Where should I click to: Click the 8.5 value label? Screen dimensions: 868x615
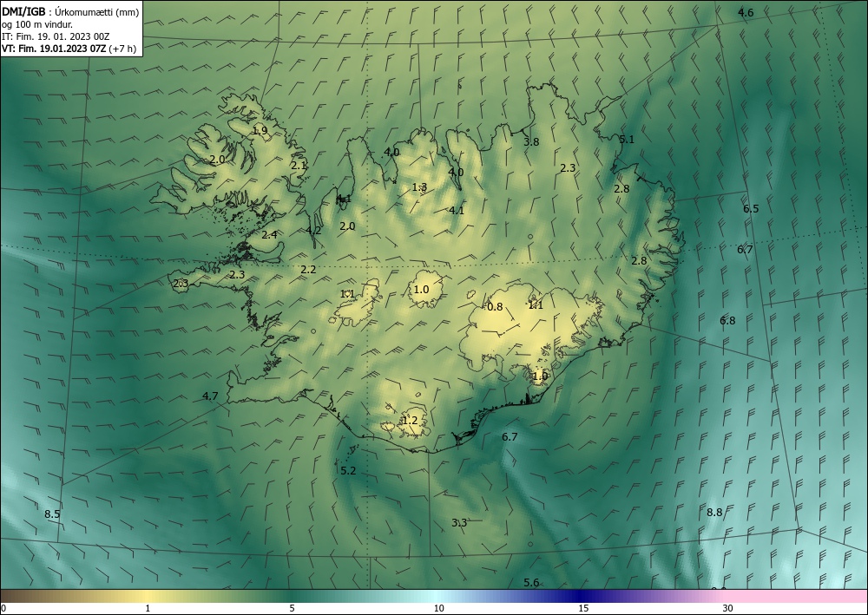pos(52,514)
